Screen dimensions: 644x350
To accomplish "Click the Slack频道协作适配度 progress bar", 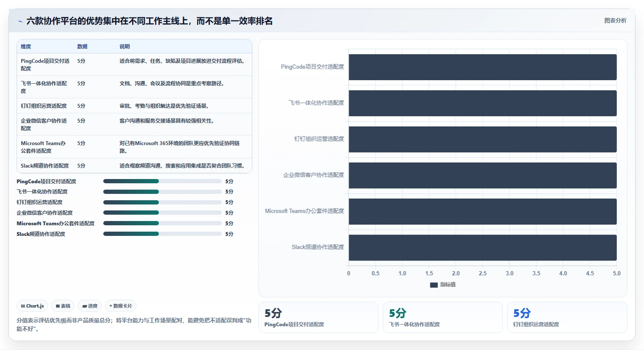I will (x=162, y=234).
